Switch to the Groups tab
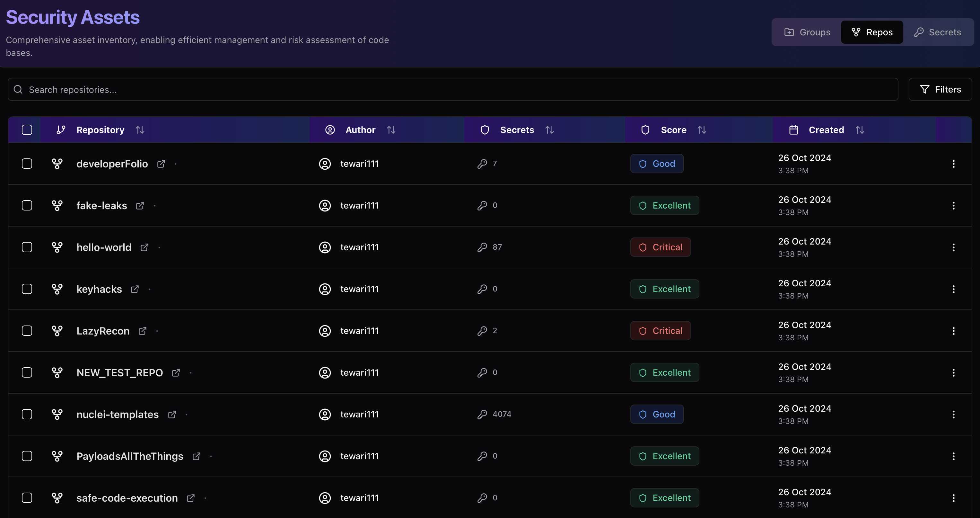Screen dimensions: 980x518 pos(807,32)
